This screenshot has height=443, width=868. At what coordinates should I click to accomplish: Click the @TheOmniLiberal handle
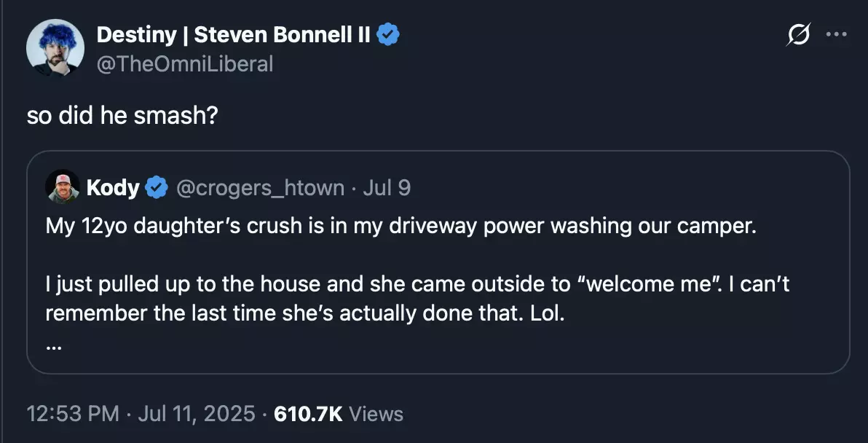185,64
